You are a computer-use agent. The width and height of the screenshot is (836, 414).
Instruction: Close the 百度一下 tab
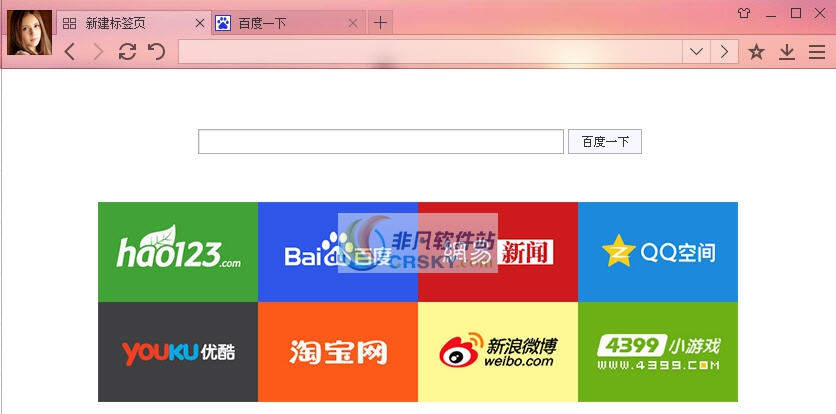click(353, 23)
